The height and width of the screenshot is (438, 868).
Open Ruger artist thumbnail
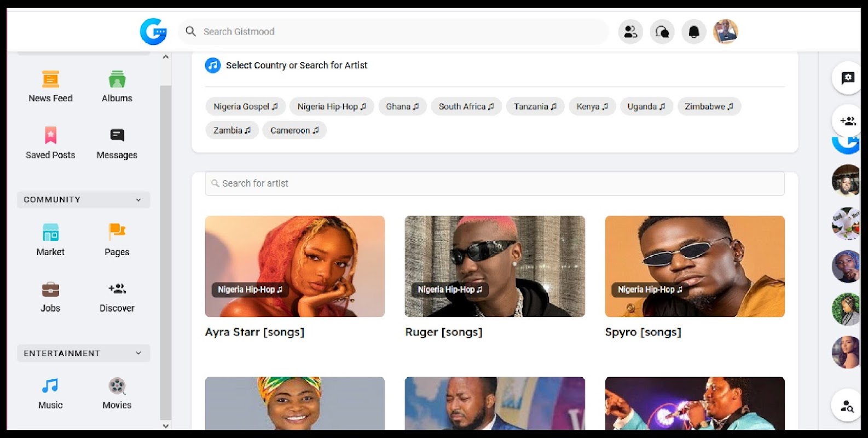tap(495, 266)
